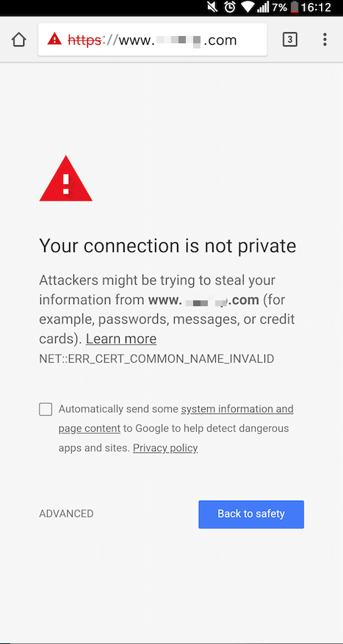The width and height of the screenshot is (343, 644).
Task: Click the NET::ERR_CERT_COMMON_NAME_INVALID error code
Action: 156,358
